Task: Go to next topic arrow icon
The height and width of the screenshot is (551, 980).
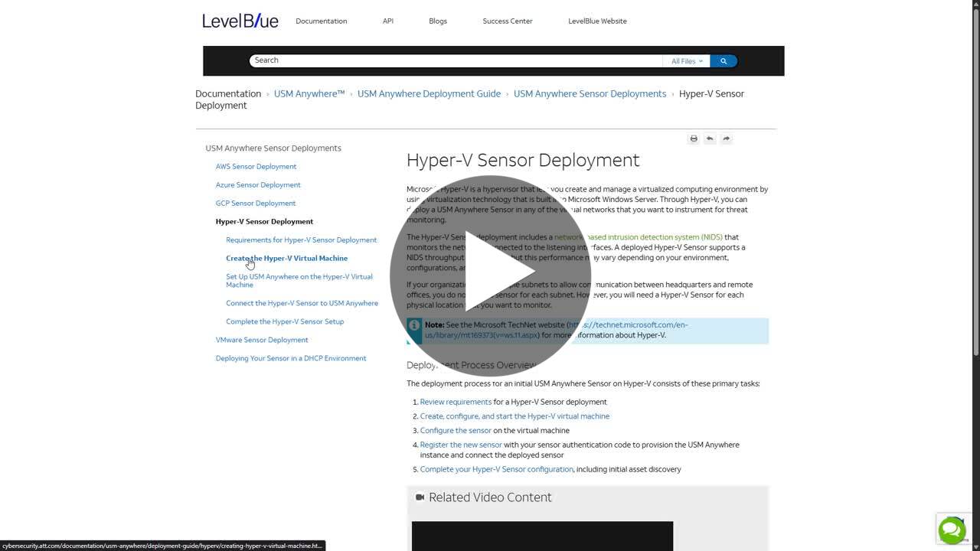Action: 726,139
